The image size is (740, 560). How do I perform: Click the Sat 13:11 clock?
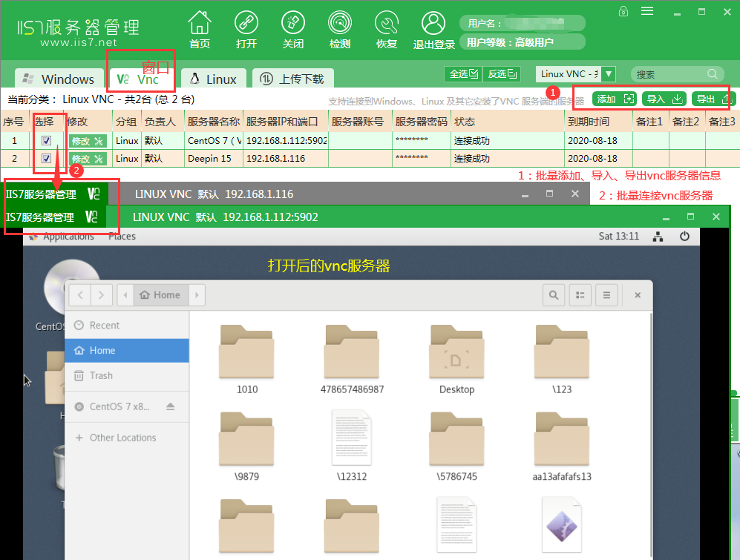coord(619,236)
